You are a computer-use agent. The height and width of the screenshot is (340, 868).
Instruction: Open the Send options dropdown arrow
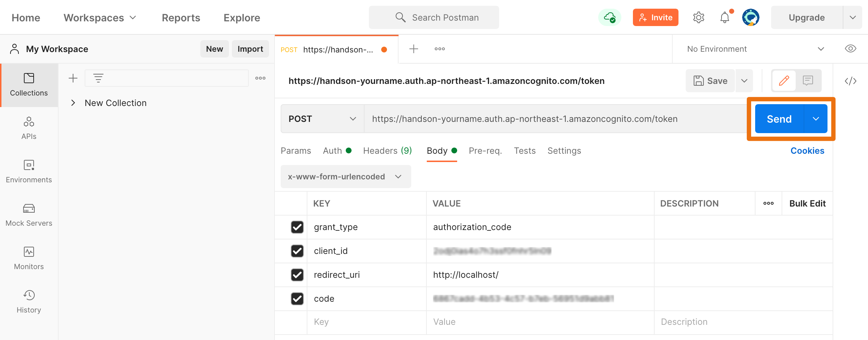[x=816, y=119]
